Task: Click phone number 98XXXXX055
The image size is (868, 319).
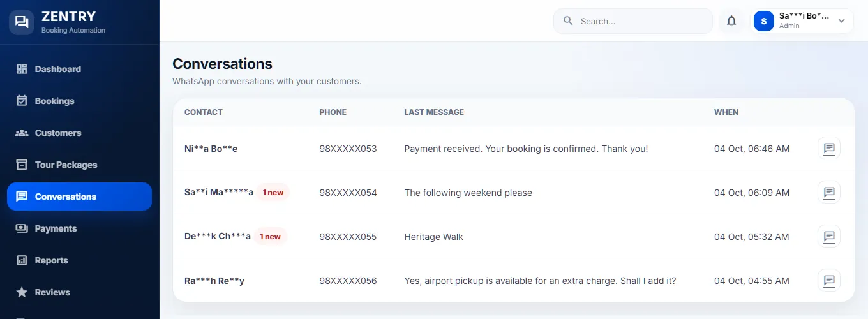Action: point(348,236)
